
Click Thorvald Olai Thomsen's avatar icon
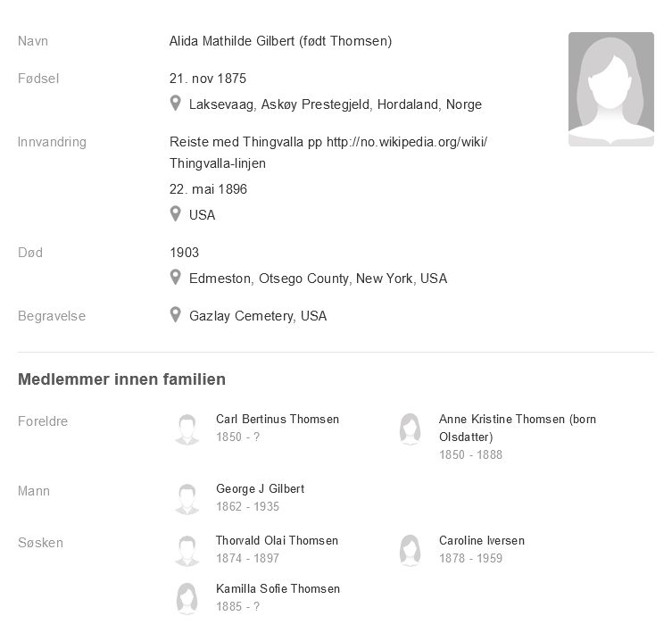pyautogui.click(x=187, y=550)
